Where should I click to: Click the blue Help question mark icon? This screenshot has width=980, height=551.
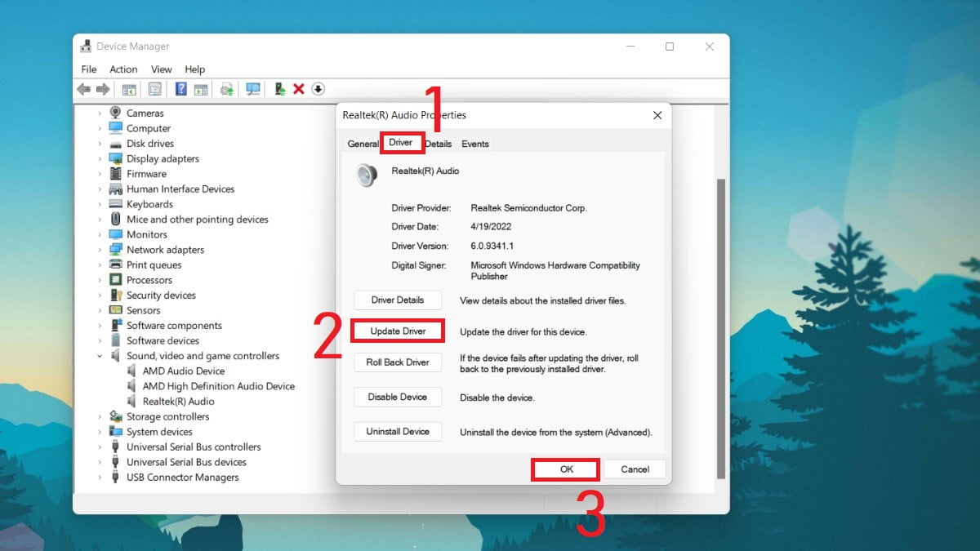(x=181, y=89)
